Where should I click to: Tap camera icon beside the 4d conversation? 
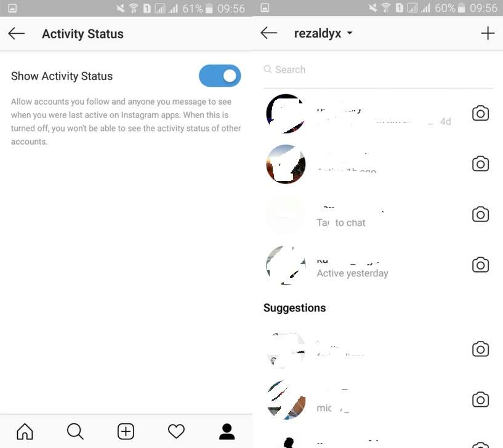(480, 113)
